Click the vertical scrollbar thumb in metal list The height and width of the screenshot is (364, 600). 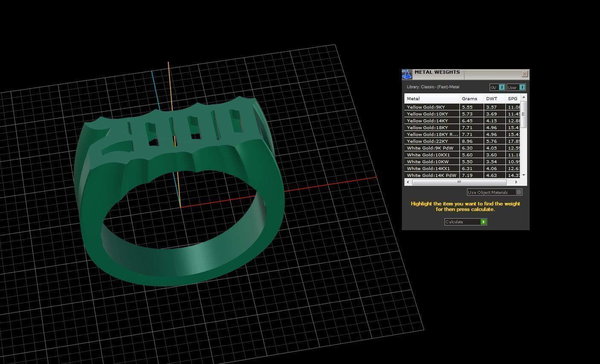click(x=524, y=115)
